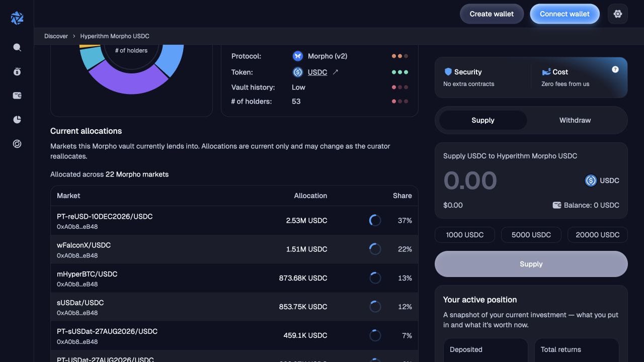
Task: Click the Cost hand icon
Action: (546, 72)
